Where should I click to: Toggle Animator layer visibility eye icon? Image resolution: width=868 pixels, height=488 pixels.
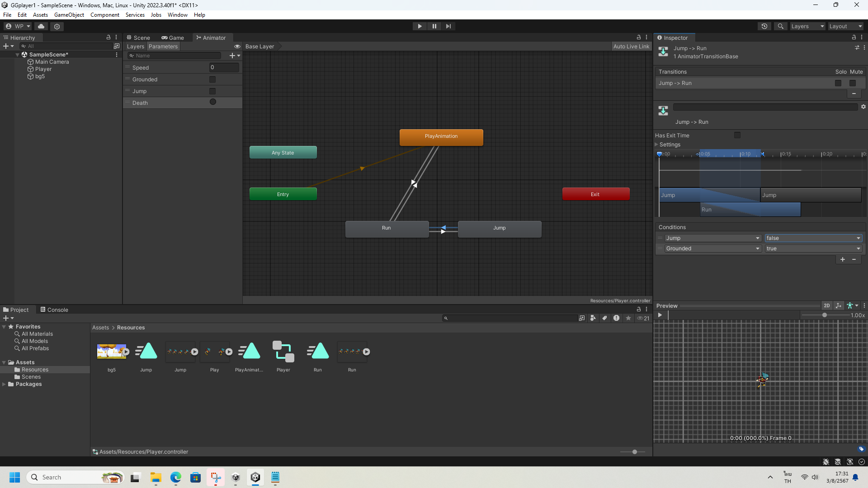(237, 47)
